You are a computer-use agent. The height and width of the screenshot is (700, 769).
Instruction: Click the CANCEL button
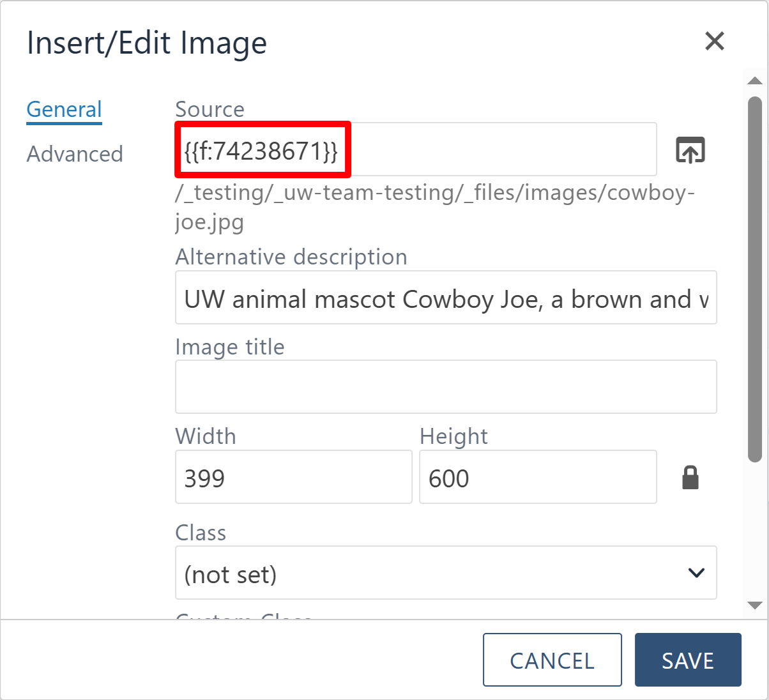552,660
